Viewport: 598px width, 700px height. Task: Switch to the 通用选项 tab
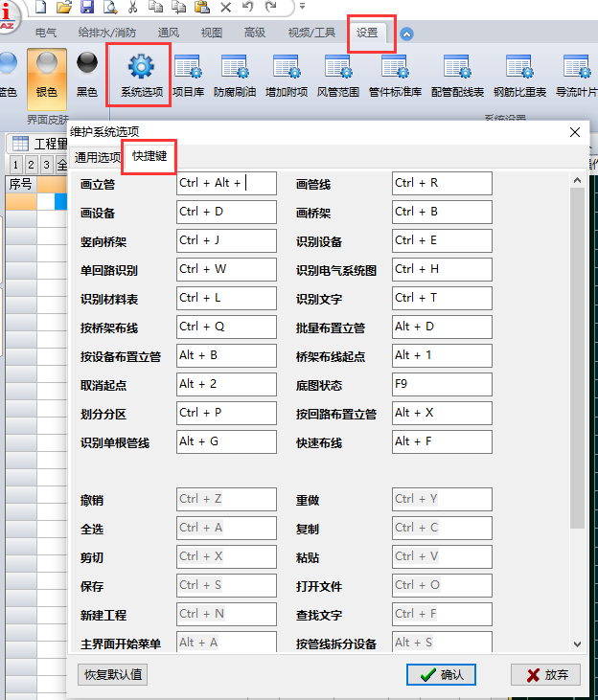pyautogui.click(x=98, y=157)
